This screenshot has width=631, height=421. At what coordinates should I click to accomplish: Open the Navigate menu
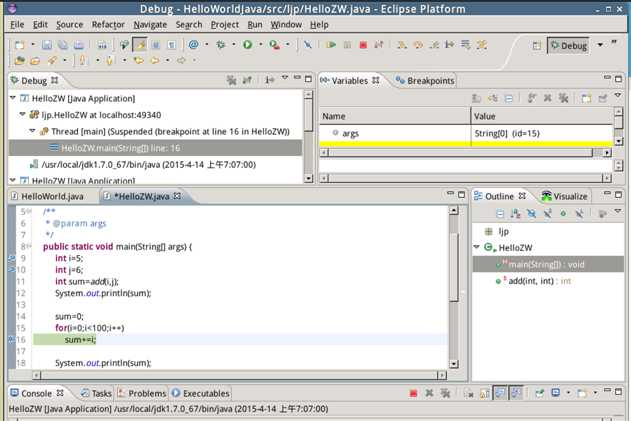[150, 25]
